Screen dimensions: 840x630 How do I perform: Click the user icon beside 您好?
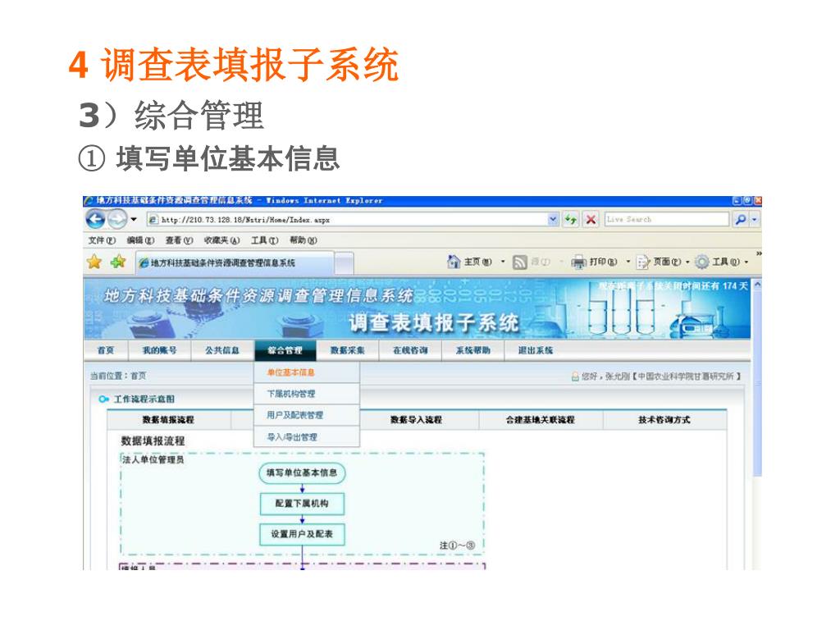click(575, 377)
